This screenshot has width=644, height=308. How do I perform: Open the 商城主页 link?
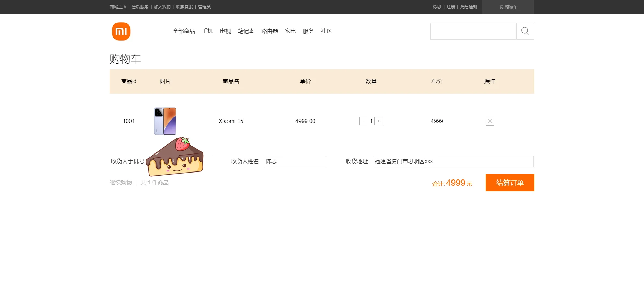tap(118, 7)
